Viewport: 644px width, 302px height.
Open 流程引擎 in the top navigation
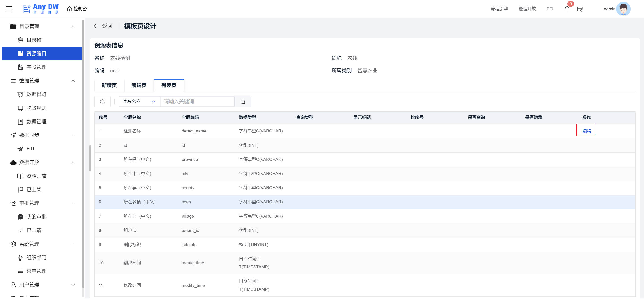point(499,9)
